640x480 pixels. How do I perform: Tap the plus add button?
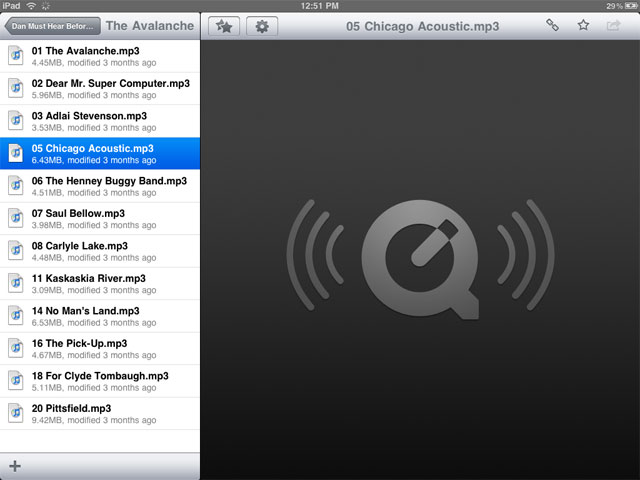pos(15,466)
